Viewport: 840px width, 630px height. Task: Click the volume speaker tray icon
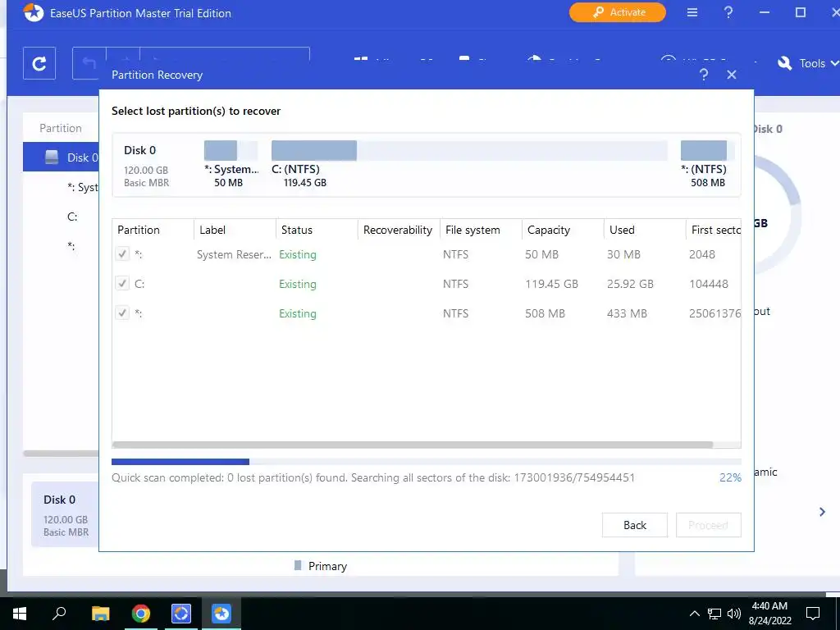coord(734,614)
